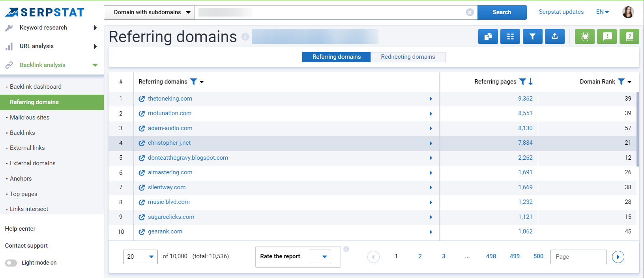The width and height of the screenshot is (644, 278).
Task: Open the Help center link
Action: pyautogui.click(x=20, y=229)
